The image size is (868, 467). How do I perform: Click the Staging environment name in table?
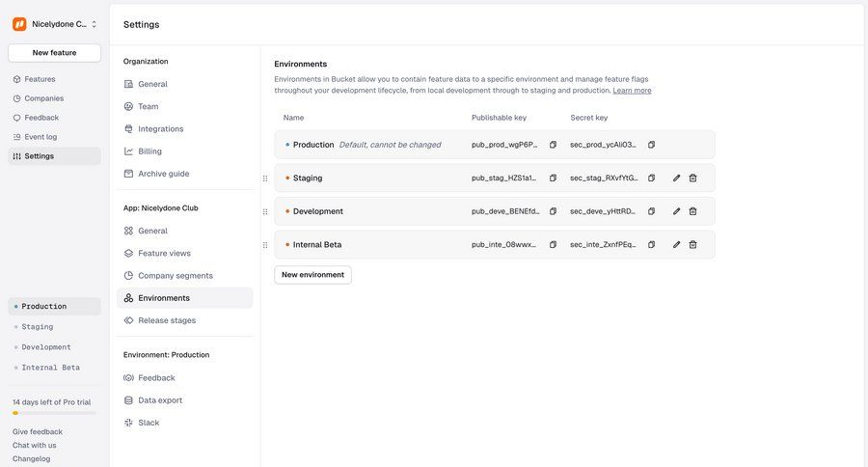pyautogui.click(x=308, y=178)
